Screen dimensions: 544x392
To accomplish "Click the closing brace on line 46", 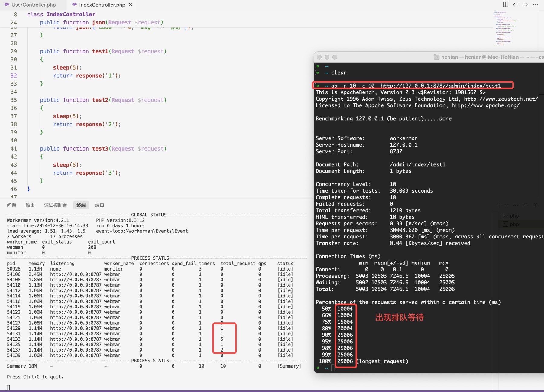I will click(29, 189).
